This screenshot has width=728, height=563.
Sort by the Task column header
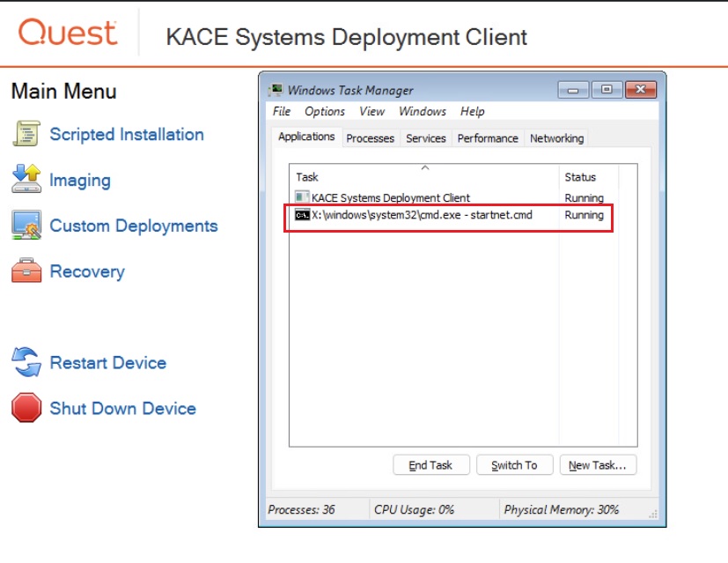click(424, 177)
